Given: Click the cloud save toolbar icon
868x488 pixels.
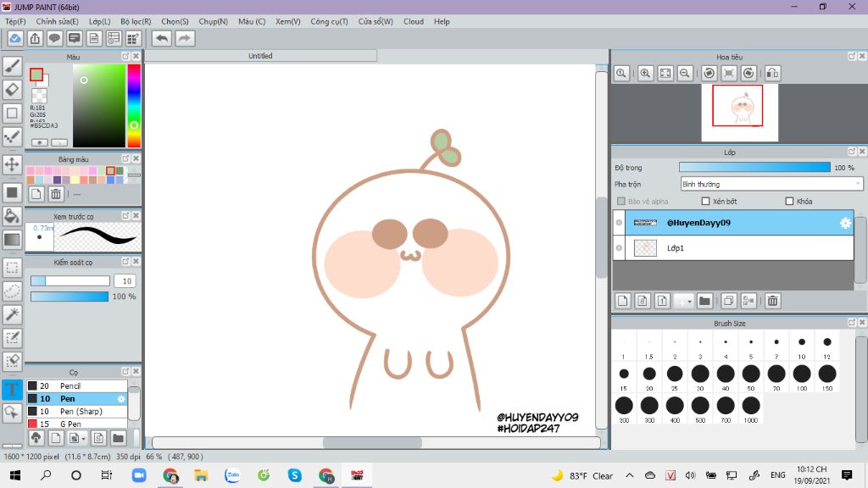Looking at the screenshot, I should tap(15, 38).
